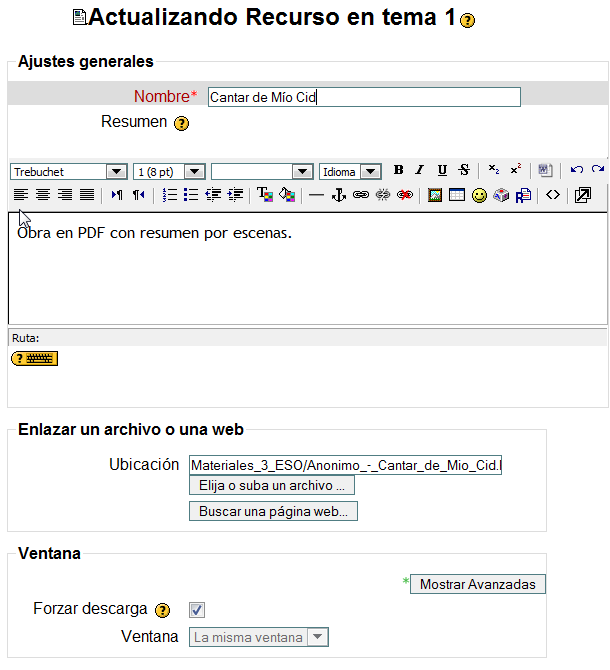Click 'Elija o suba un archivo' button
This screenshot has width=610, height=670.
click(x=271, y=486)
